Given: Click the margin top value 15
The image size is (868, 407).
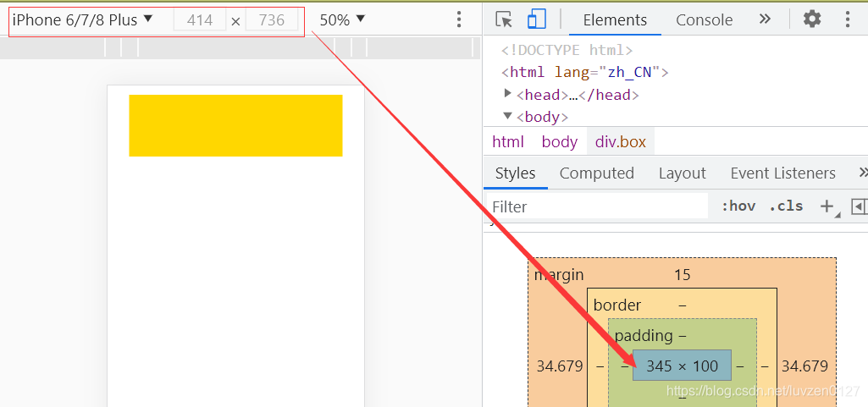Looking at the screenshot, I should [x=682, y=275].
